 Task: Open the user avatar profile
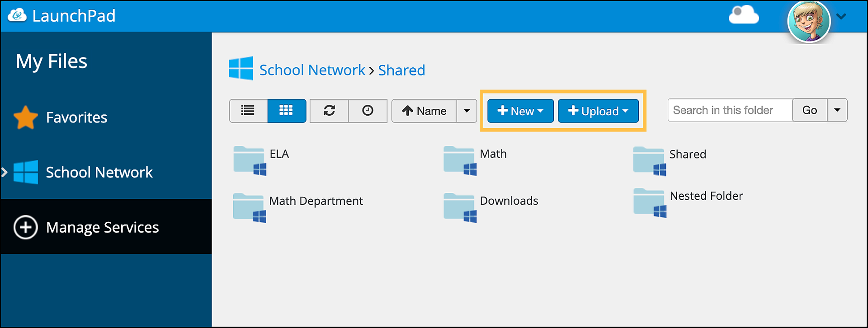(x=808, y=20)
